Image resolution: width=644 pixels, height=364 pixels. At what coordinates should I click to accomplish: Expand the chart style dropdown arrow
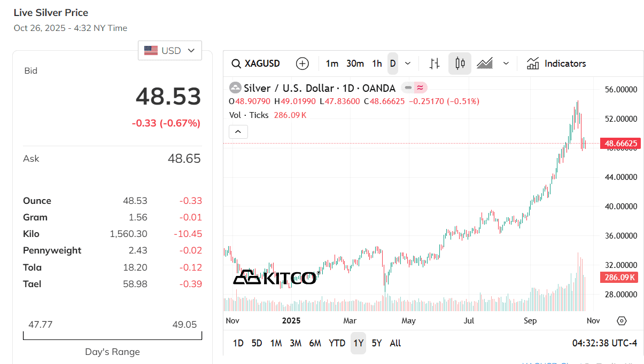pyautogui.click(x=506, y=64)
